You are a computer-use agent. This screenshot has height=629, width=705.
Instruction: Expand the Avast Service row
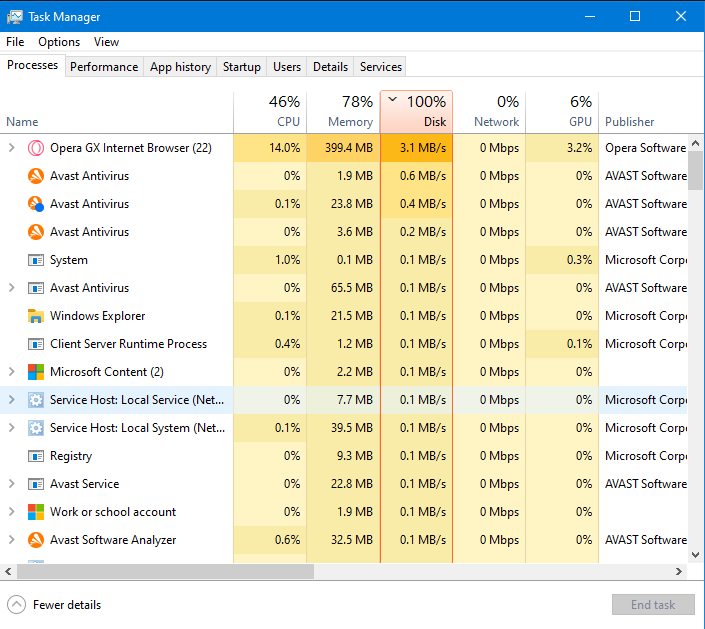12,484
